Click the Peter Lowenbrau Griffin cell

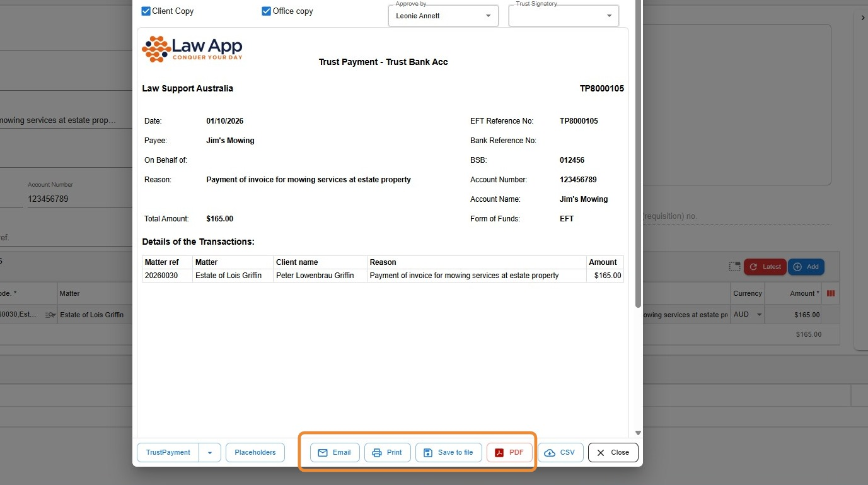point(320,276)
